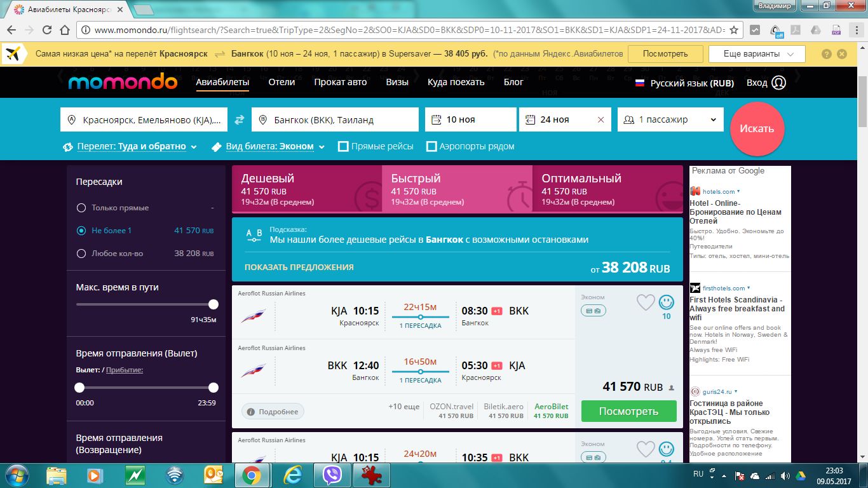The height and width of the screenshot is (488, 868).
Task: Click the Chrome taskbar icon
Action: (x=252, y=475)
